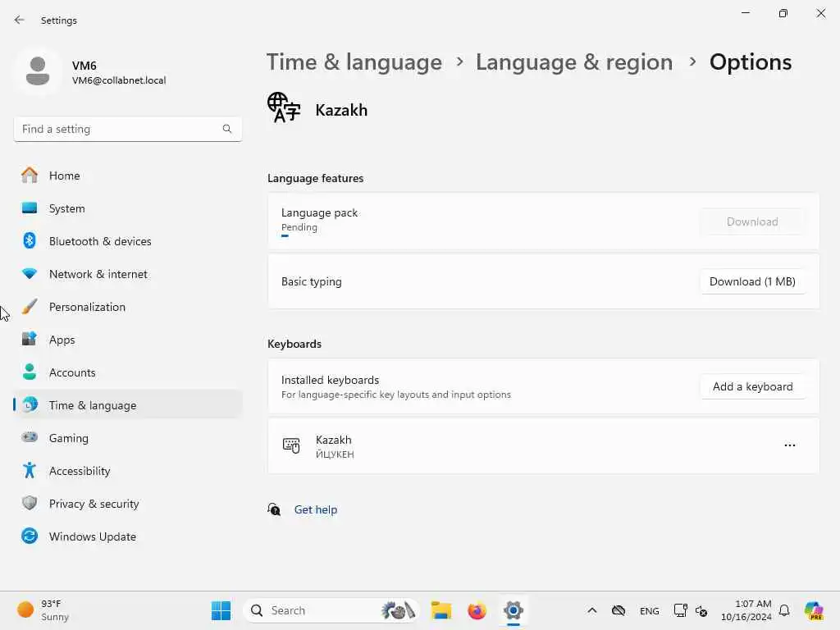Go to Personalization settings
The image size is (840, 630).
pyautogui.click(x=87, y=307)
